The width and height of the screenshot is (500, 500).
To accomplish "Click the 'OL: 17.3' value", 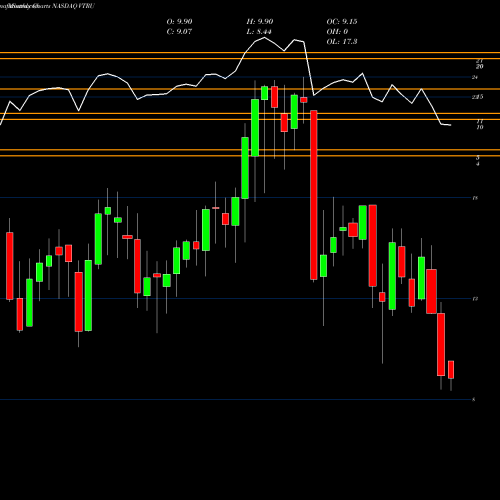I will coord(342,42).
